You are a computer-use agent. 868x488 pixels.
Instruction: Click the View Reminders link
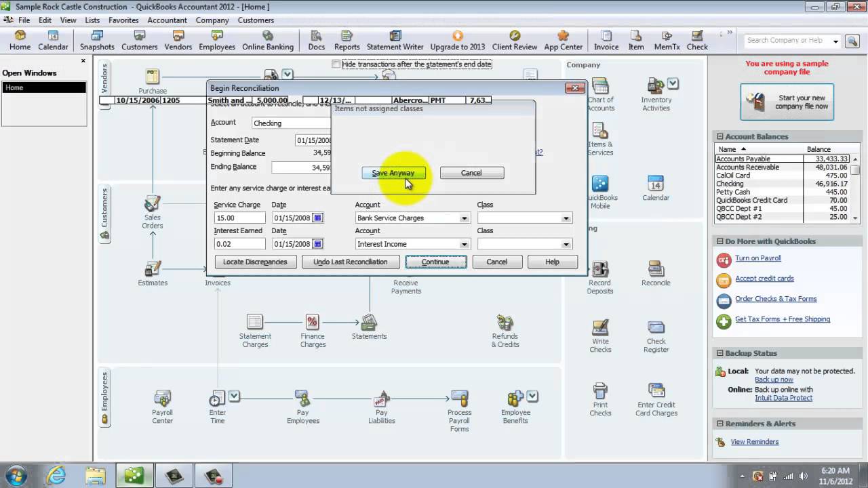click(x=755, y=442)
